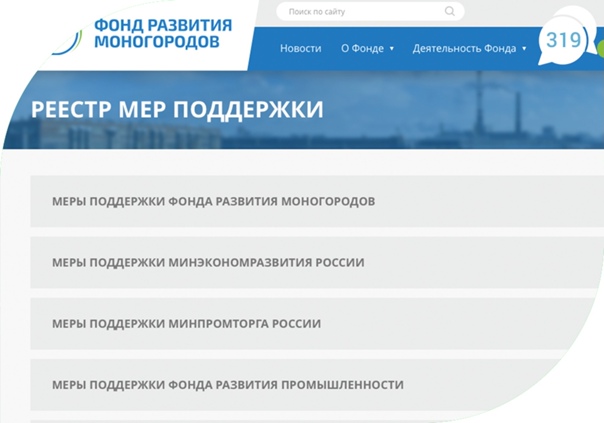The image size is (604, 423).
Task: Click the search magnifier icon
Action: click(450, 11)
